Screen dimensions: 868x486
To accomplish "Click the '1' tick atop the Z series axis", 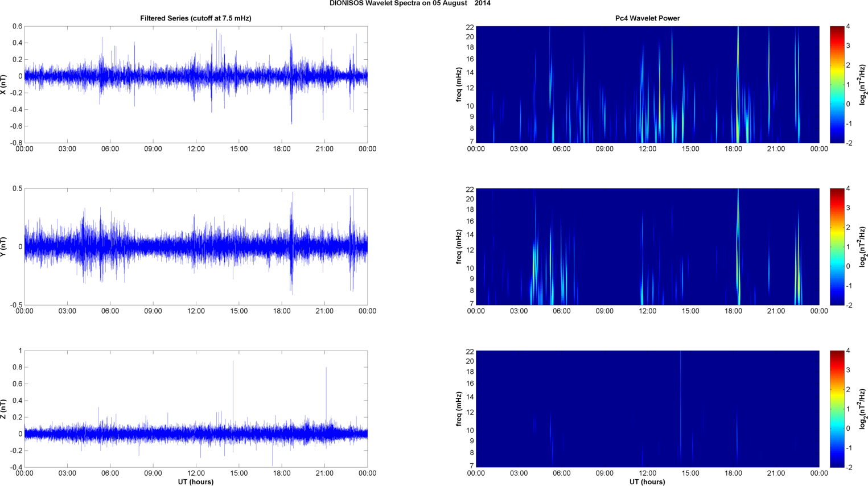I will 20,351.
